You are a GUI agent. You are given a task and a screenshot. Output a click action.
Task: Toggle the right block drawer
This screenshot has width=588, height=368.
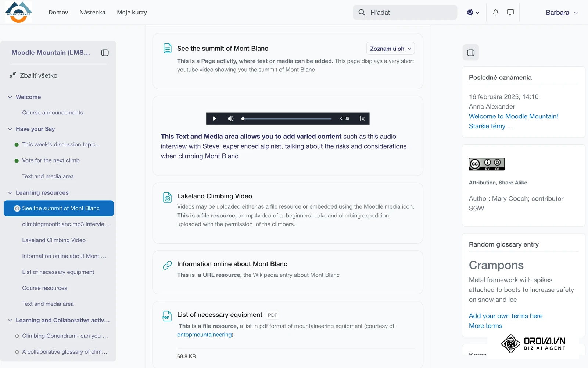tap(471, 53)
